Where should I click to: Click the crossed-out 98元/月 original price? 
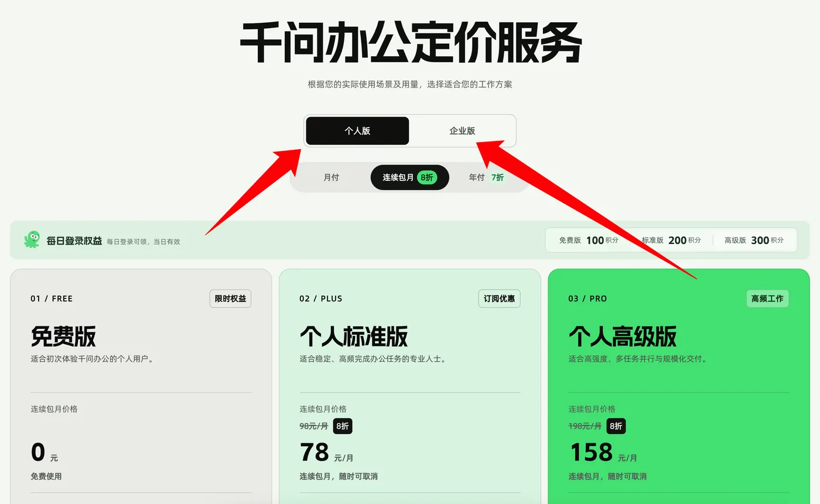pos(314,426)
